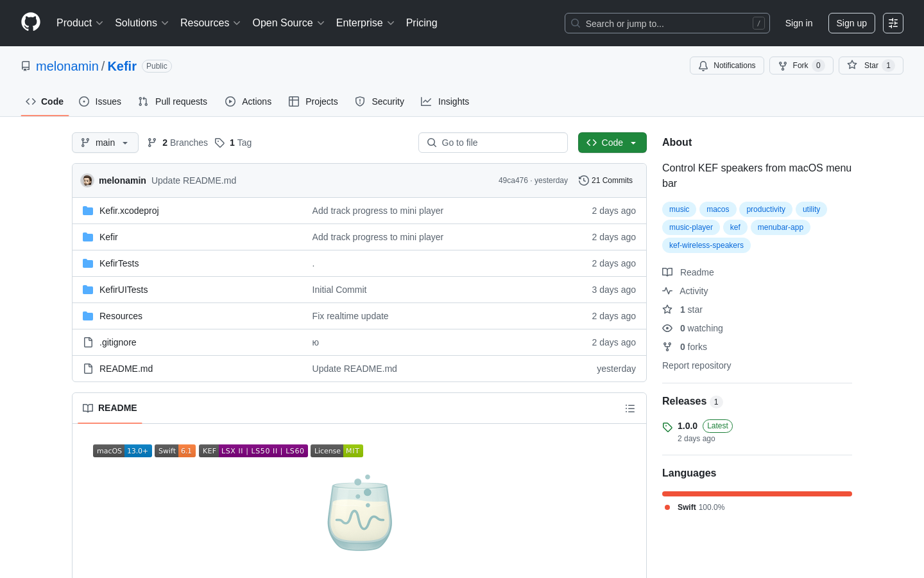Focus the Search or jump to field

(x=667, y=23)
